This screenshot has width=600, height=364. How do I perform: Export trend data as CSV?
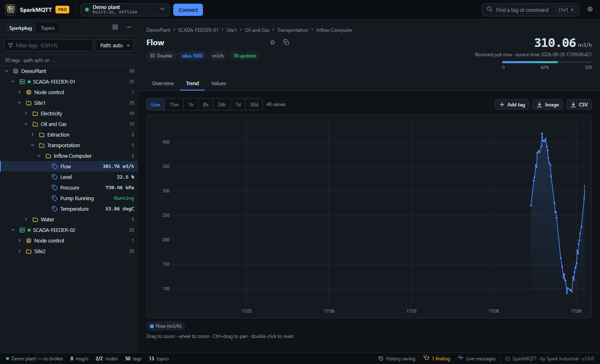579,105
